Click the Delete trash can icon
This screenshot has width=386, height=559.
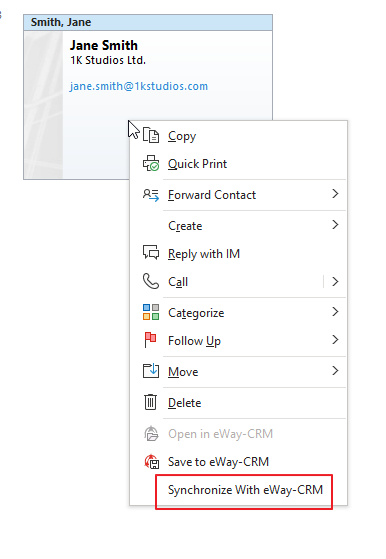pos(150,402)
